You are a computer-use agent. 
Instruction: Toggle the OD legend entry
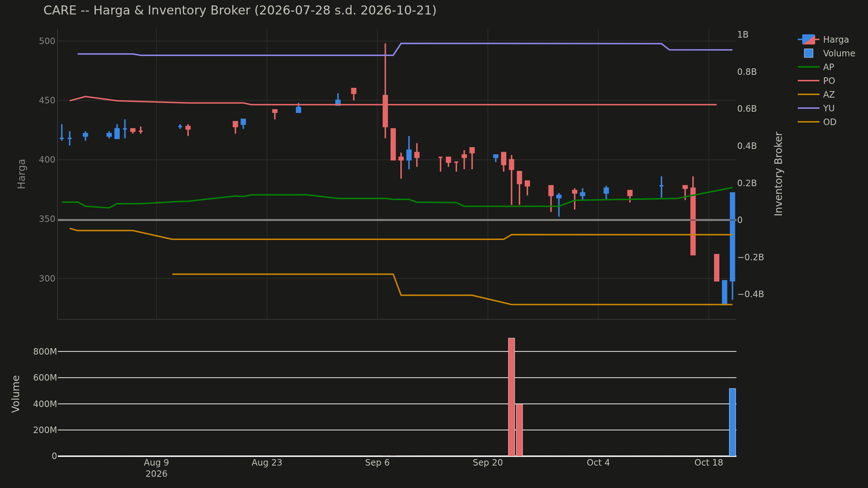(817, 122)
